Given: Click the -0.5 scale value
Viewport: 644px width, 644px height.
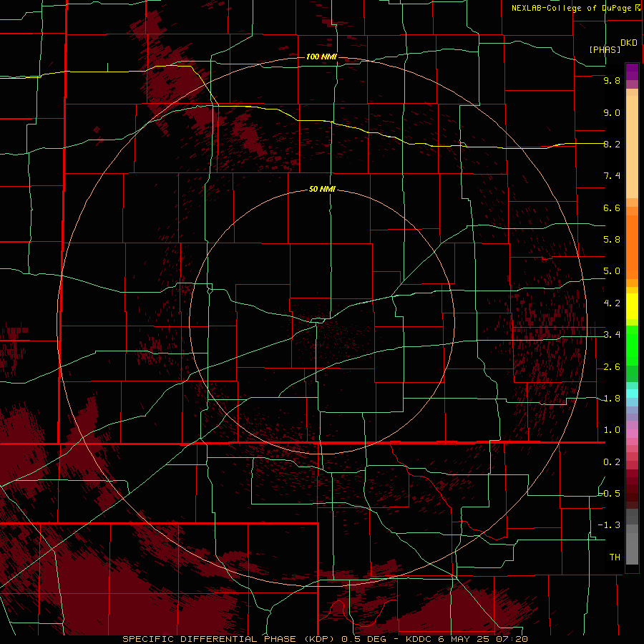Looking at the screenshot, I should coord(609,494).
